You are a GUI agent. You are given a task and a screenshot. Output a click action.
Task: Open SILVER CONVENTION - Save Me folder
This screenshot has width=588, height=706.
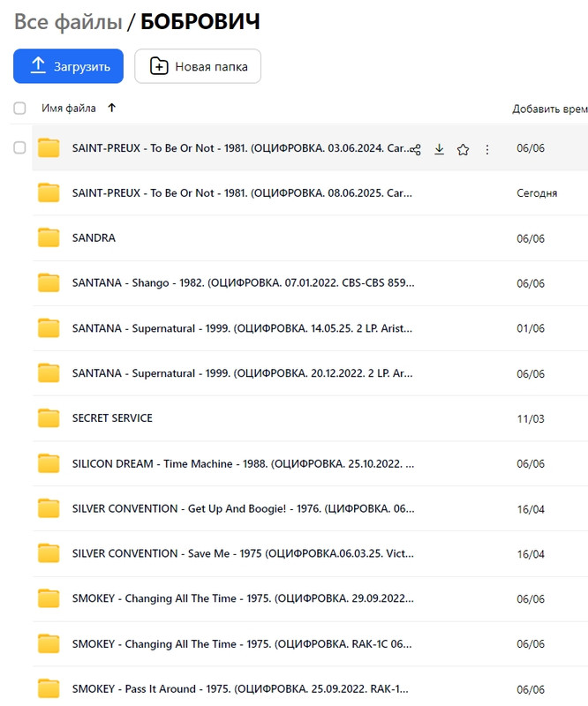click(243, 553)
